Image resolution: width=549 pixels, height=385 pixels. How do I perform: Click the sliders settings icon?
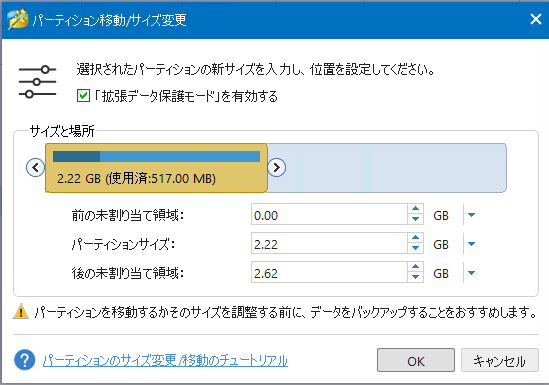click(37, 82)
